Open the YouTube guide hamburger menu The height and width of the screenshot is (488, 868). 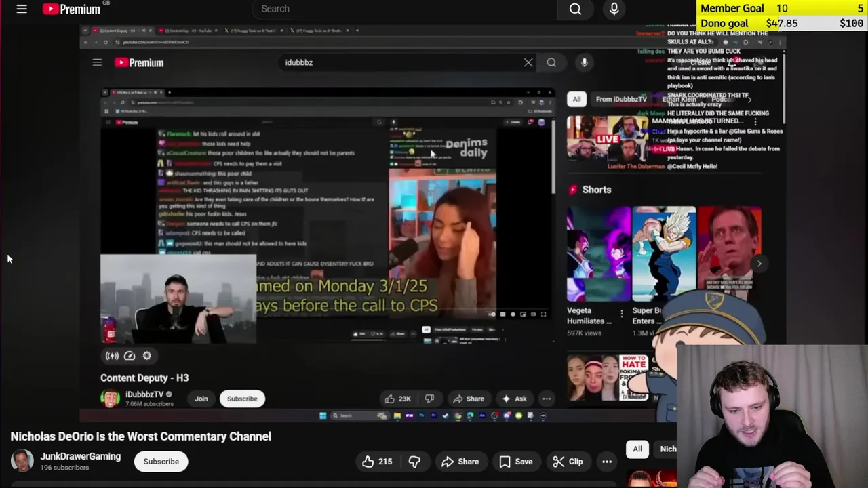click(22, 9)
